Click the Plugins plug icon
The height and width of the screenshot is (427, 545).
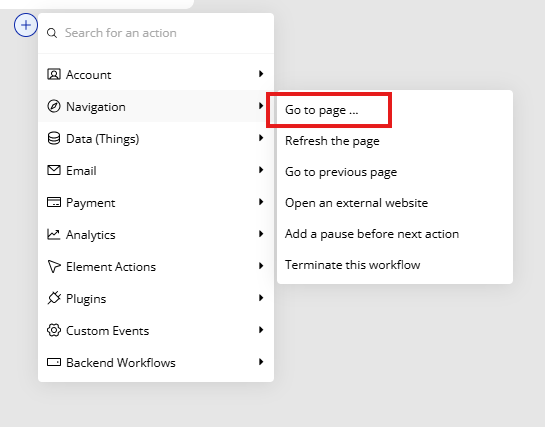click(54, 298)
